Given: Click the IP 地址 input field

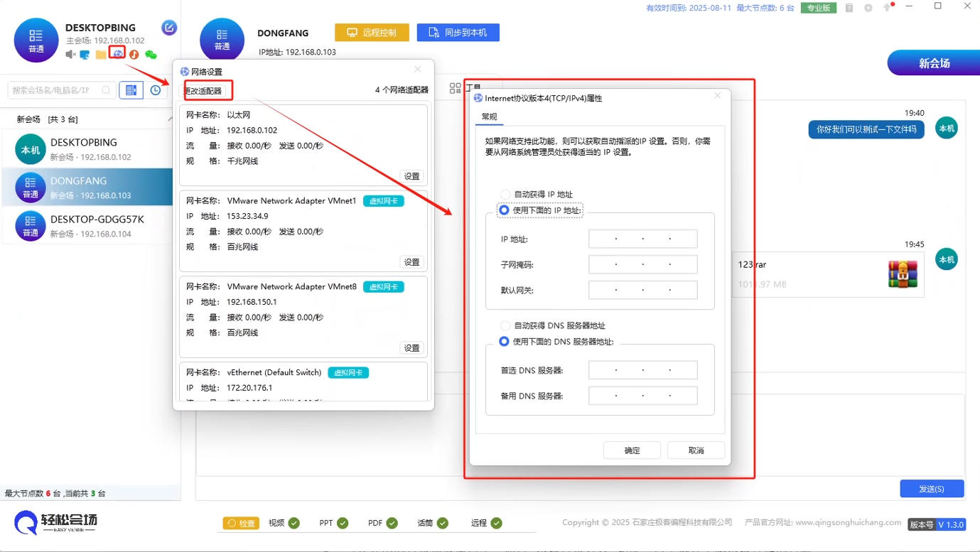Looking at the screenshot, I should (x=642, y=239).
